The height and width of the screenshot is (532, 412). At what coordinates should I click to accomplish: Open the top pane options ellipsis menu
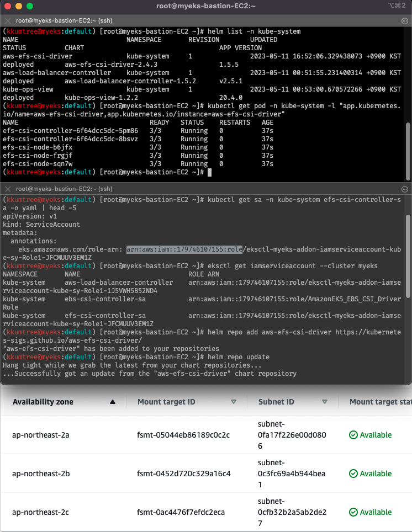coord(404,21)
